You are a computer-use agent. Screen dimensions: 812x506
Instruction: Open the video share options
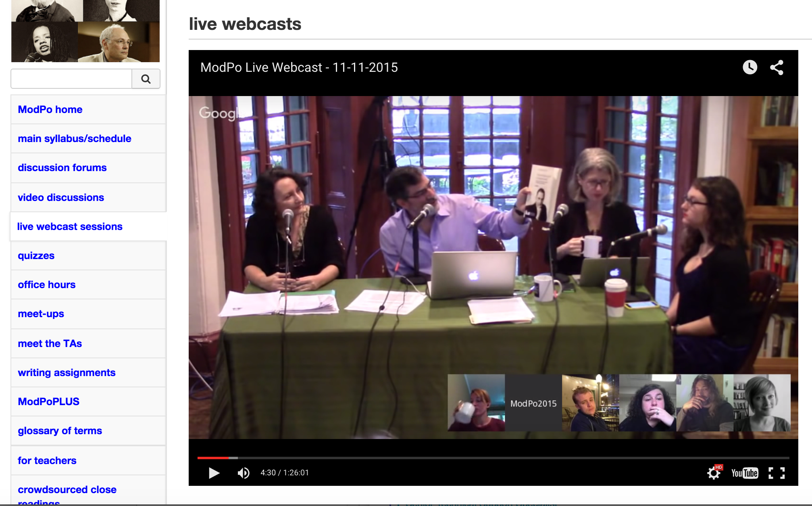coord(777,68)
